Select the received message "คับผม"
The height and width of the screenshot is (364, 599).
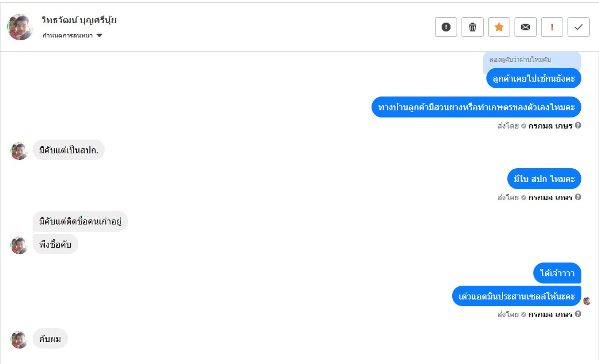tap(50, 339)
